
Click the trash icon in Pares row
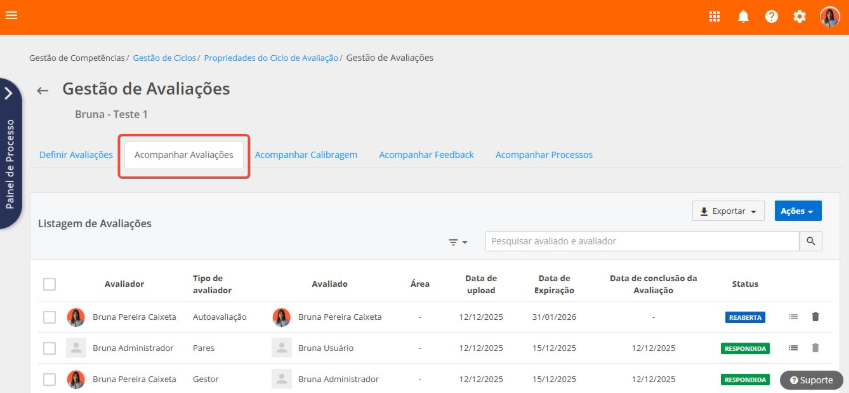pyautogui.click(x=815, y=348)
